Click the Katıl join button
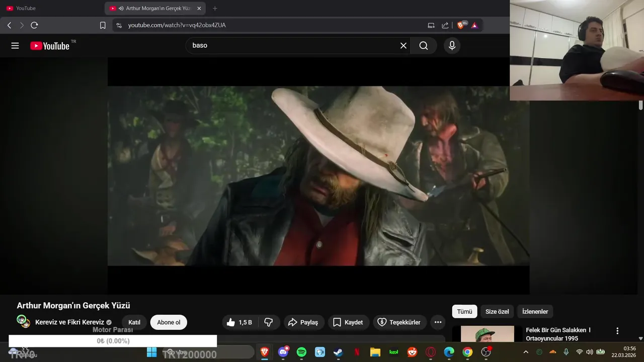Screen dimensions: 644x362 pyautogui.click(x=134, y=322)
